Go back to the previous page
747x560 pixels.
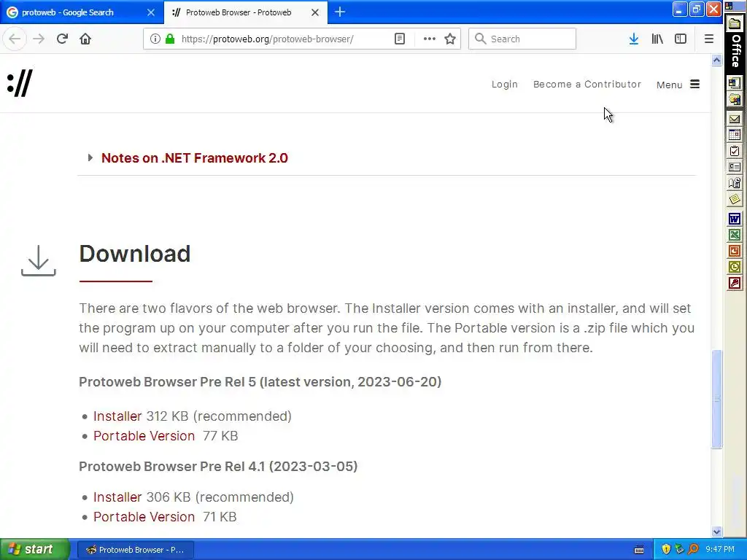pyautogui.click(x=15, y=39)
